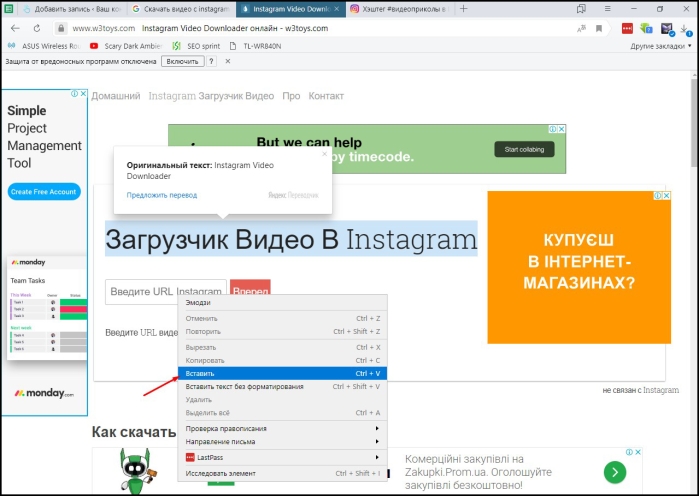This screenshot has height=496, width=699.
Task: Choose Исследовать элемент from context menu
Action: pos(282,473)
